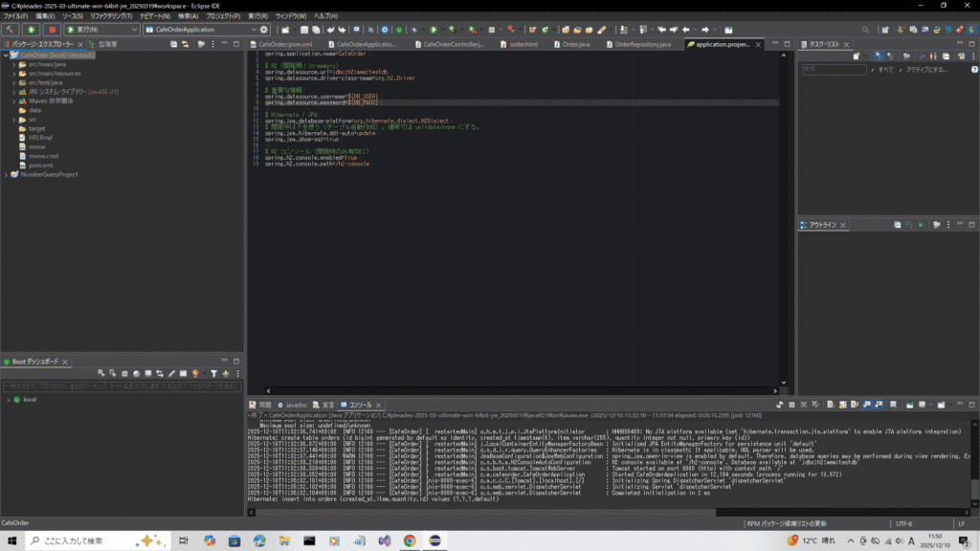Image resolution: width=980 pixels, height=551 pixels.
Task: Open the リファクタリング(T) menu
Action: tap(111, 16)
